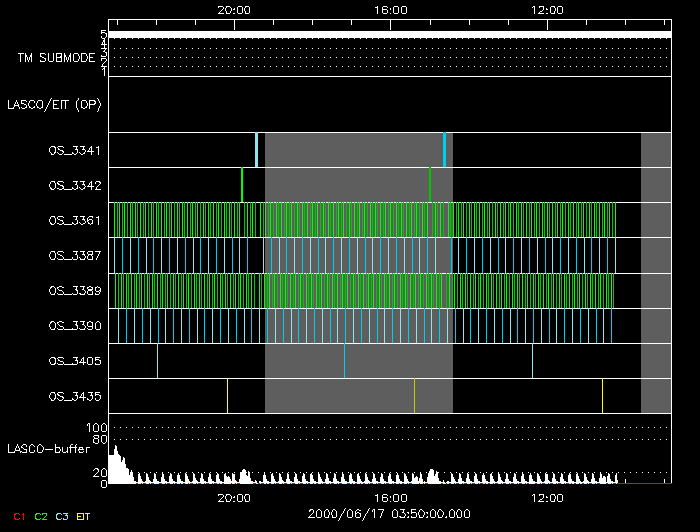Click the leftmost green marker in OS_3342 row

tap(242, 185)
